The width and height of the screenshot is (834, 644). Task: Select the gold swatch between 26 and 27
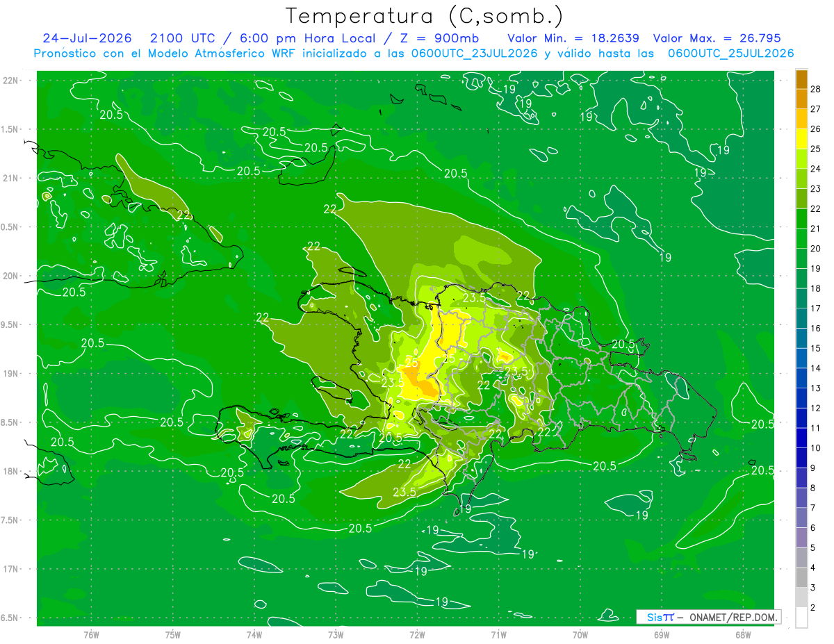(801, 119)
